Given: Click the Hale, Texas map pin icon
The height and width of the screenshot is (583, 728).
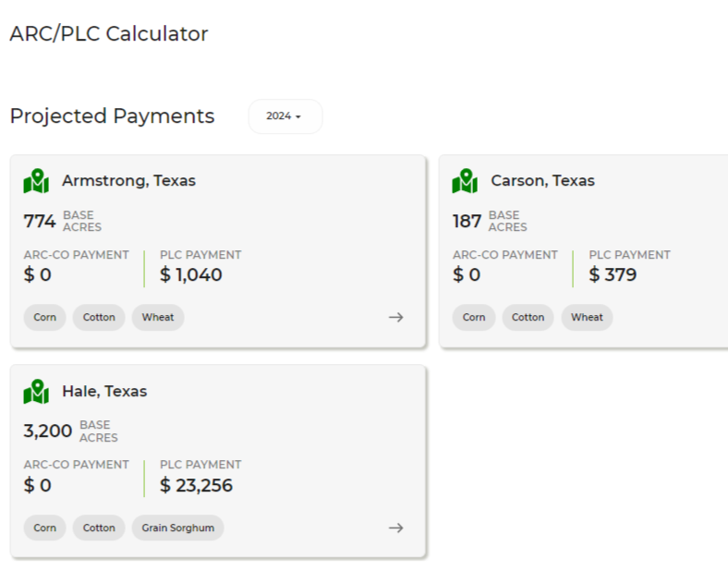Looking at the screenshot, I should tap(36, 392).
